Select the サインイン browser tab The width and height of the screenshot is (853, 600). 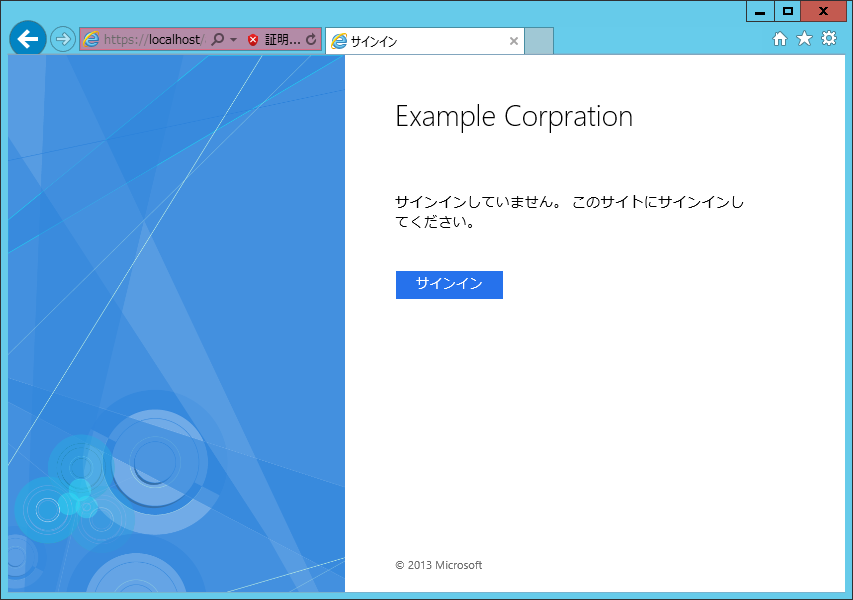(x=425, y=41)
